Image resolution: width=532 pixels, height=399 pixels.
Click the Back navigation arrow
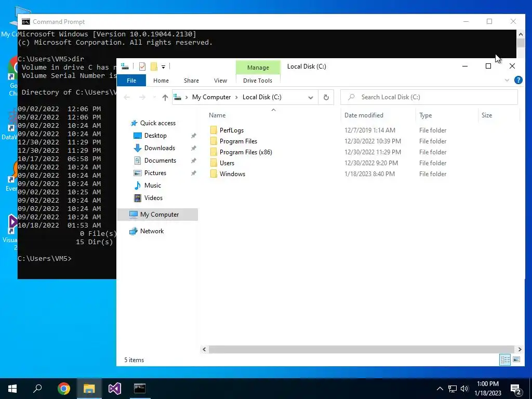pyautogui.click(x=127, y=97)
